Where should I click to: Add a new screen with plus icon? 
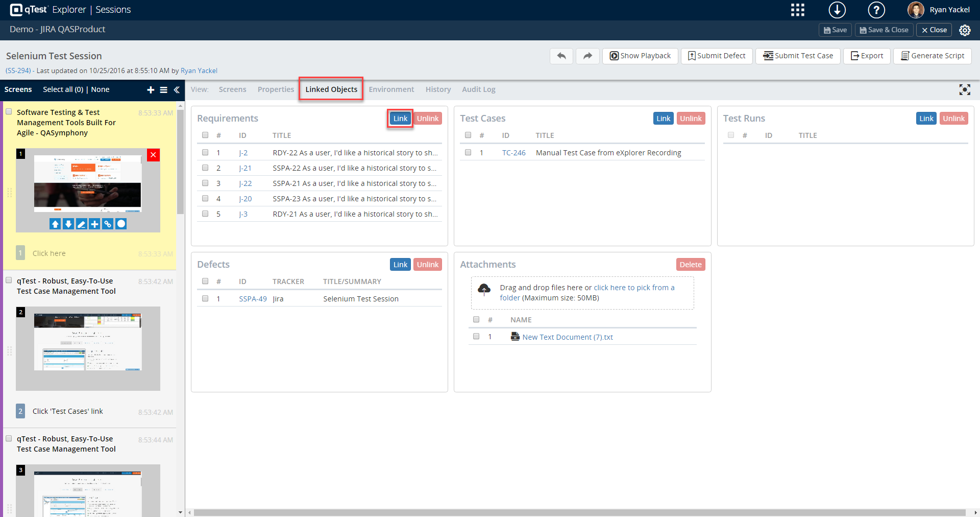tap(151, 90)
